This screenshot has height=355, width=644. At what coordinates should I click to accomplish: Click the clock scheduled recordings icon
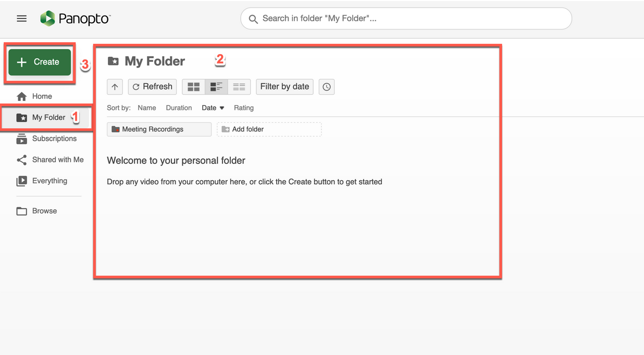click(327, 87)
